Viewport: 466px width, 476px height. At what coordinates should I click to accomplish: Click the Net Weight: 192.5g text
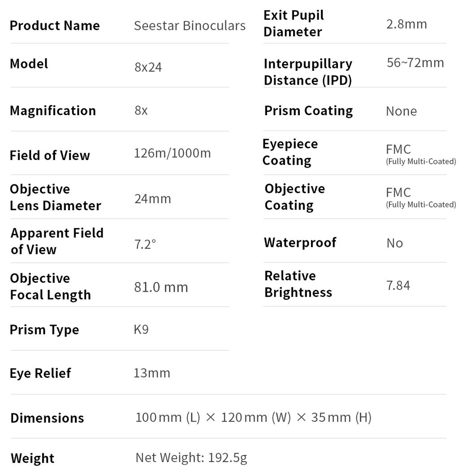(x=191, y=458)
